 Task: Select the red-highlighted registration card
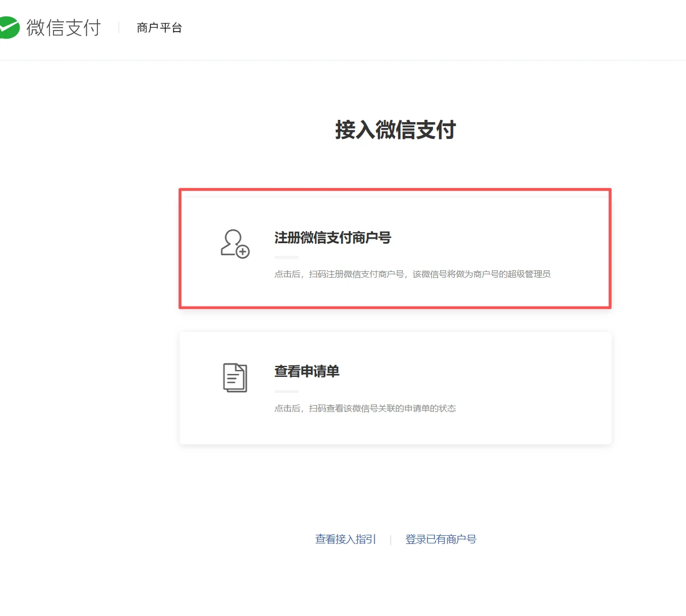395,249
